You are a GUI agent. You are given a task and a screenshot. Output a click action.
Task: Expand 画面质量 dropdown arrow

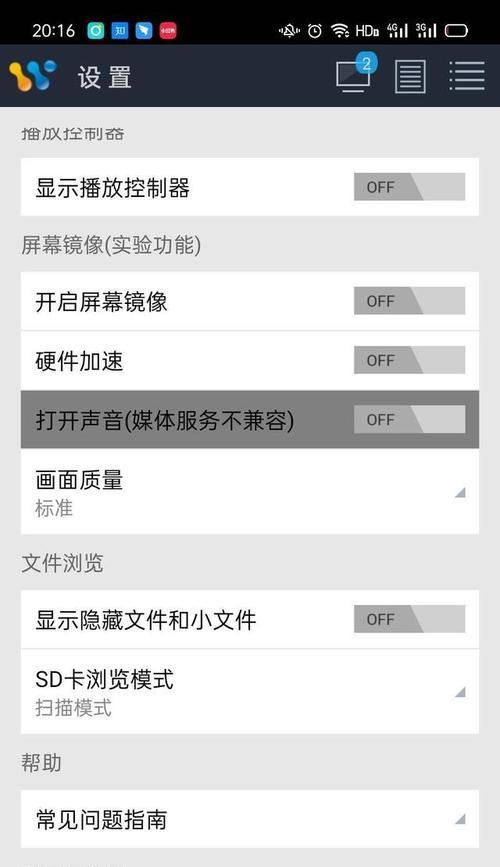tap(460, 492)
